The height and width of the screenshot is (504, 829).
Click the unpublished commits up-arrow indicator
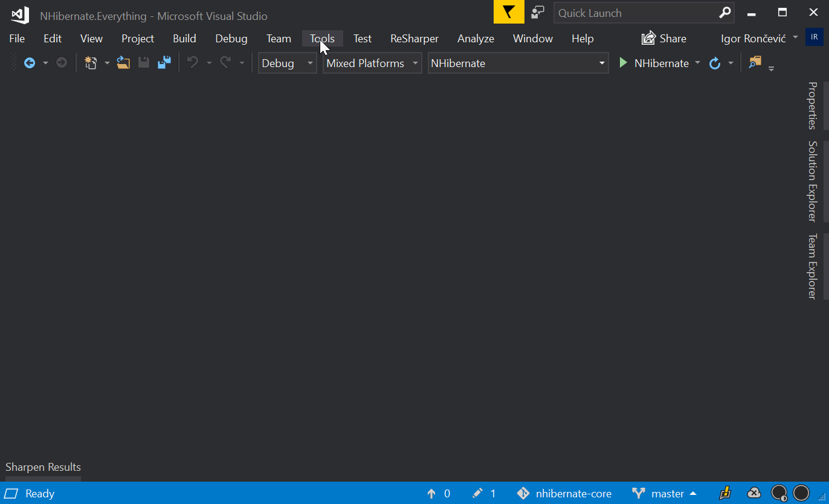point(431,494)
